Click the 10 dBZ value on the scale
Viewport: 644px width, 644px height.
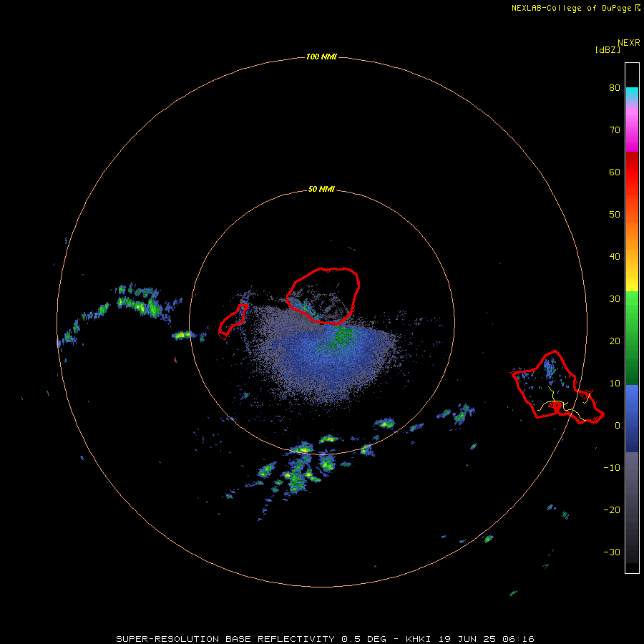pos(615,384)
